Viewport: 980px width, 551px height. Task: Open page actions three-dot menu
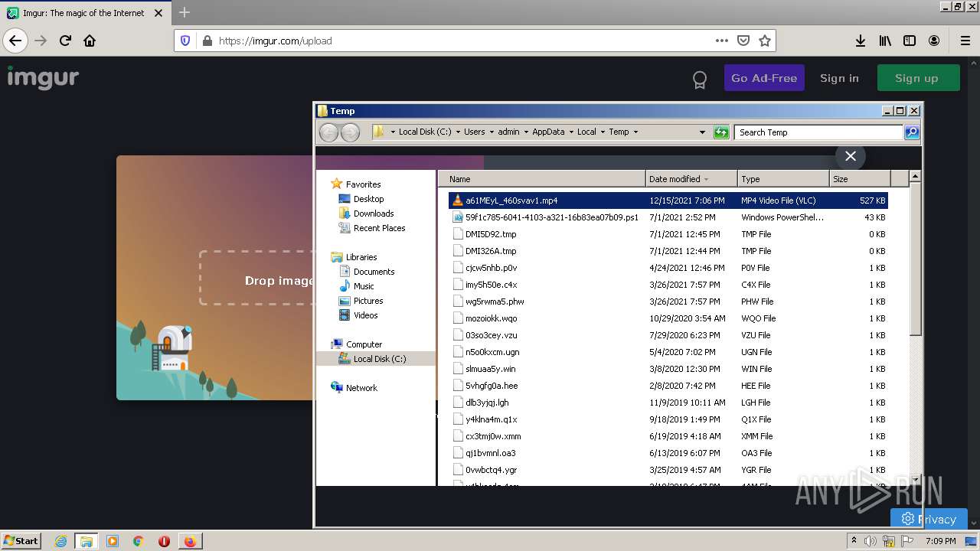coord(721,41)
